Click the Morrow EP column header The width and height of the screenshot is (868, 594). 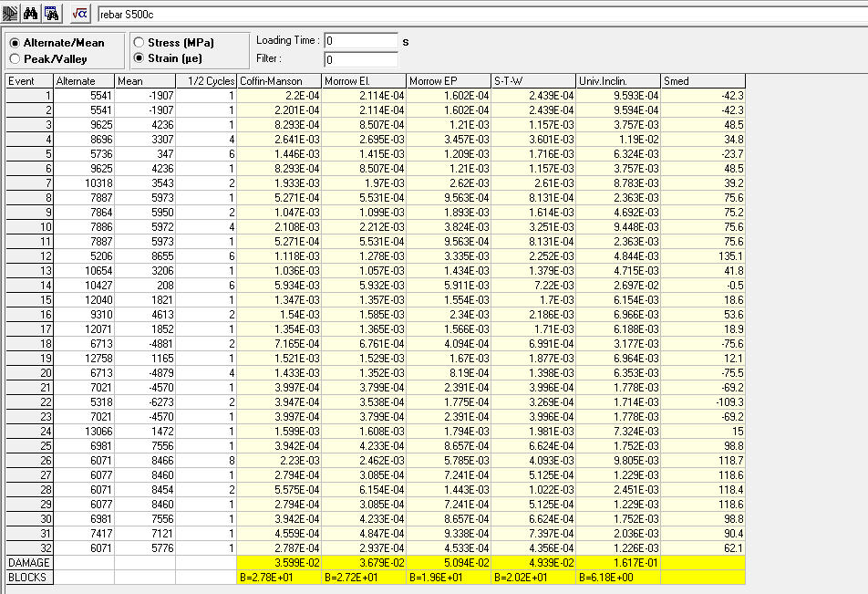click(x=449, y=81)
